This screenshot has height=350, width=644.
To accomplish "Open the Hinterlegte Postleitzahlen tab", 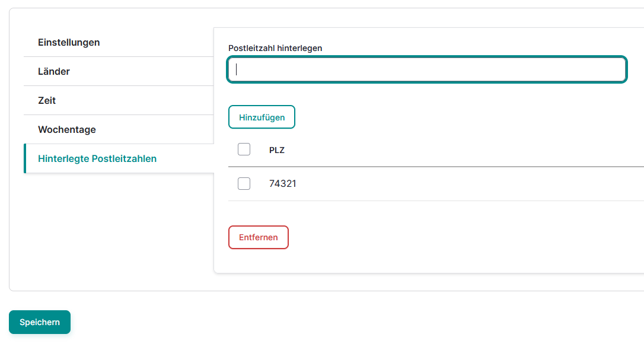I will [97, 159].
